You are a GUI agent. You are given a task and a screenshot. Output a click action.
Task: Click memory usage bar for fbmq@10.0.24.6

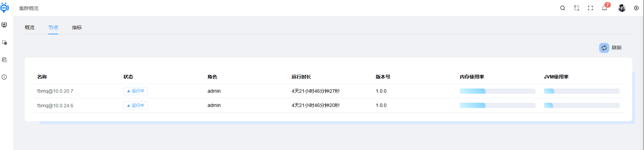tap(497, 105)
